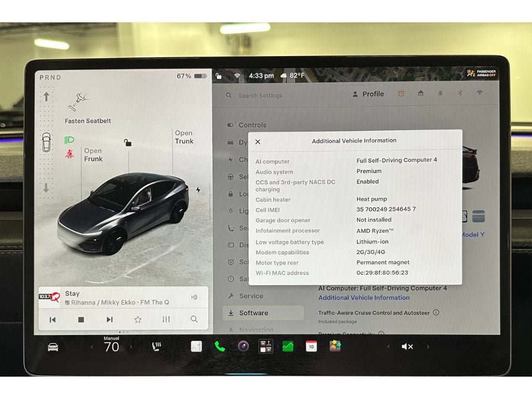Open Wi-Fi settings icon in settings header
532x399 pixels.
point(480,92)
